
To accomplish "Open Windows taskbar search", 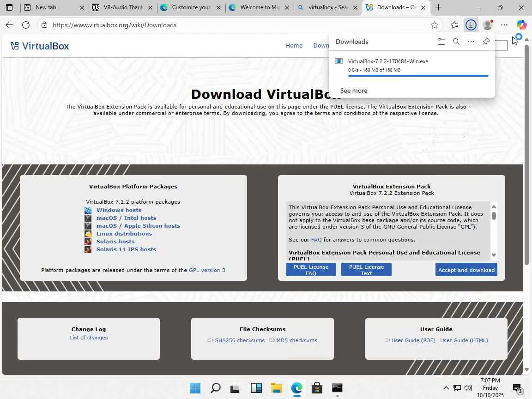I will point(216,388).
